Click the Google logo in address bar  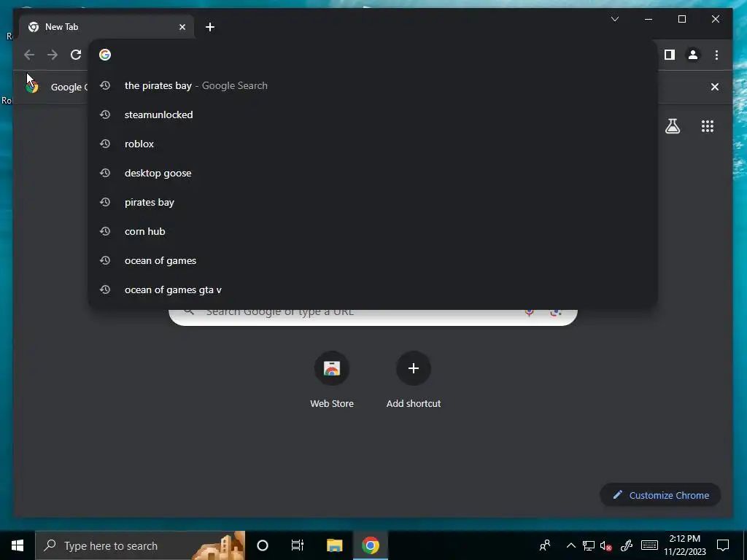click(x=105, y=55)
